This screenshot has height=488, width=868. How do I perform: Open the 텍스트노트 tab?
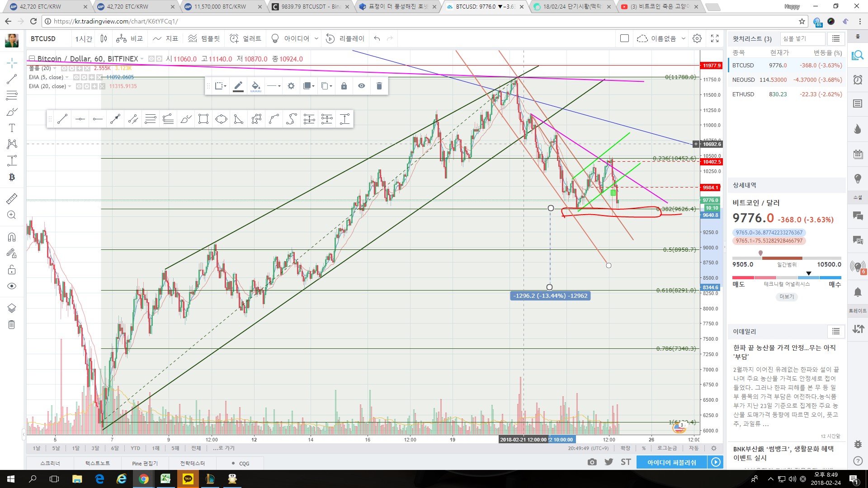(98, 463)
